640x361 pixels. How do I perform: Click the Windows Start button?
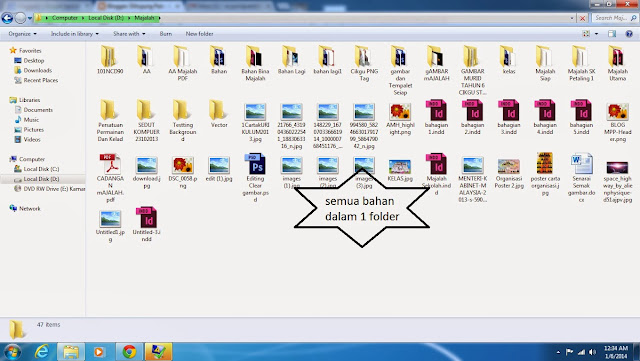pos(12,351)
